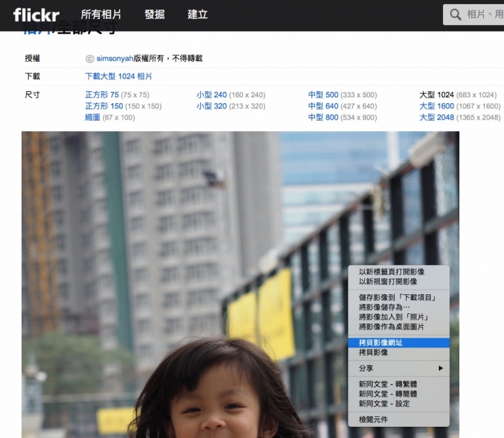Open 發掘 in the top navigation
Viewport: 504px width, 438px height.
click(155, 15)
